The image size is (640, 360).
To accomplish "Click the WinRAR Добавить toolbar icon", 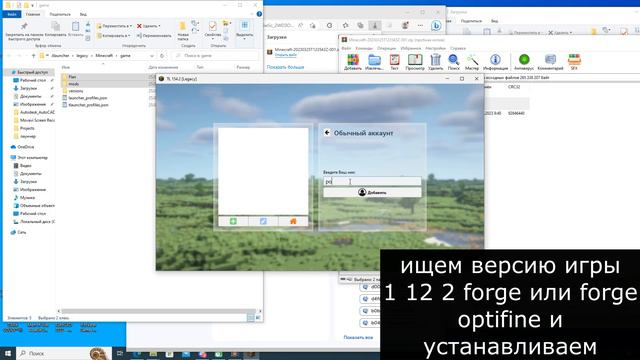I will 353,62.
